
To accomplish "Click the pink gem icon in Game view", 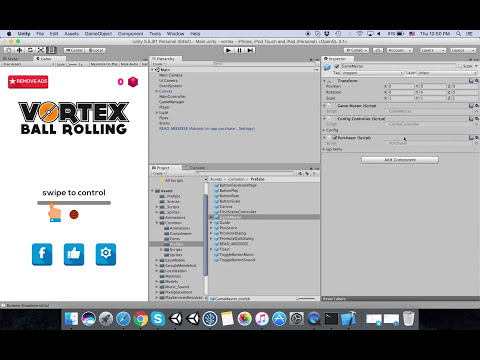I will point(133,82).
